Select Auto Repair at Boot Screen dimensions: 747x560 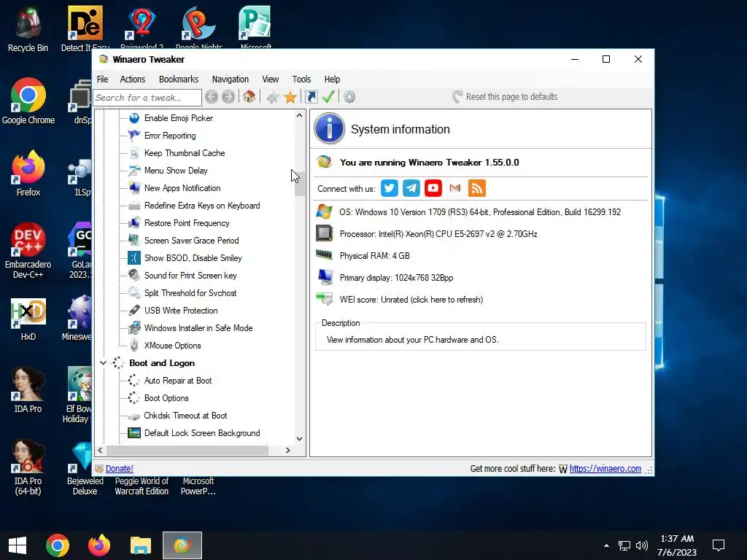(178, 381)
